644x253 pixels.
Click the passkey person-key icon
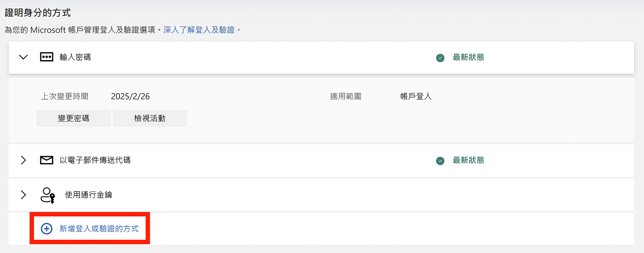tap(48, 195)
